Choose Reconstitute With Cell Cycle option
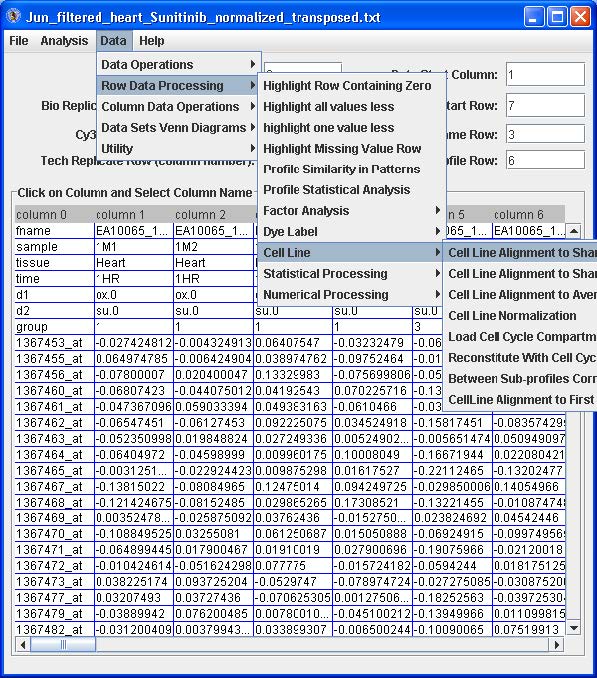This screenshot has width=597, height=678. point(521,358)
